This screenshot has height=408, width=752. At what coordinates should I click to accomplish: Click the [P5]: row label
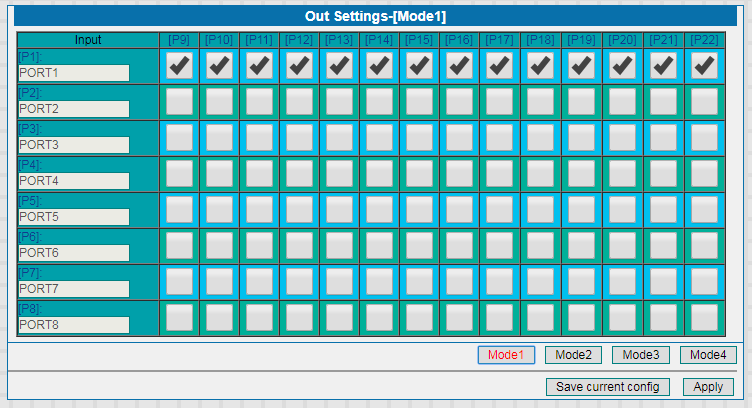click(30, 200)
